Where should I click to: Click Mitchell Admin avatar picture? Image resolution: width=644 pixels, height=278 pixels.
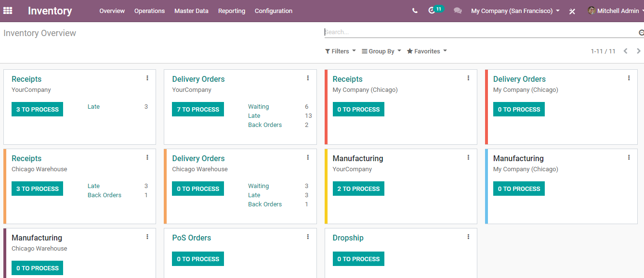(x=591, y=11)
